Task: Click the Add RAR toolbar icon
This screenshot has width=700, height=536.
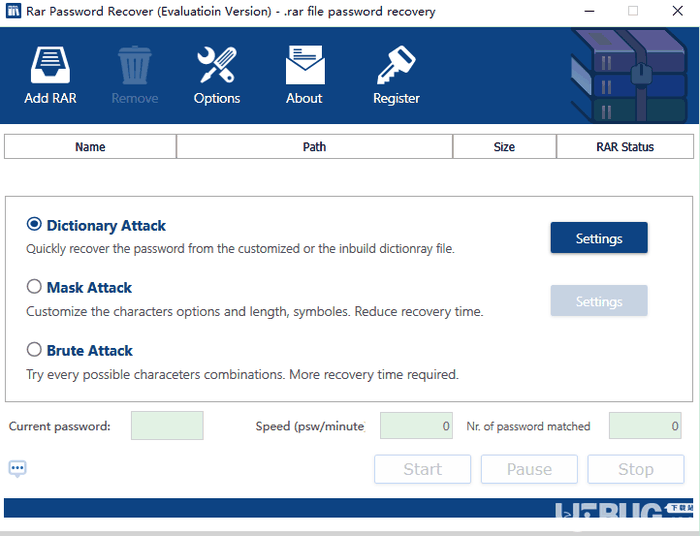Action: pyautogui.click(x=50, y=65)
